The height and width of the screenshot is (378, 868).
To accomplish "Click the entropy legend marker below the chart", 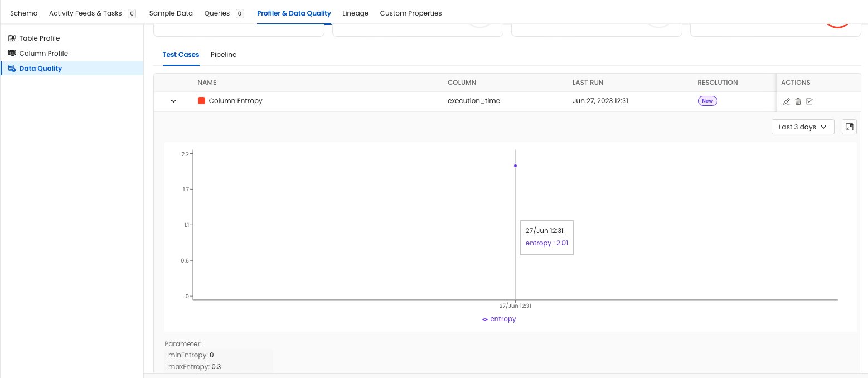I will [484, 319].
